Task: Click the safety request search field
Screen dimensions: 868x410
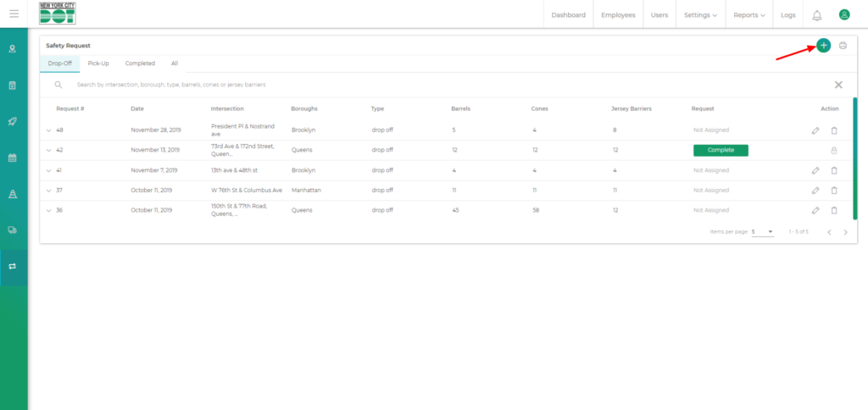Action: (x=424, y=85)
